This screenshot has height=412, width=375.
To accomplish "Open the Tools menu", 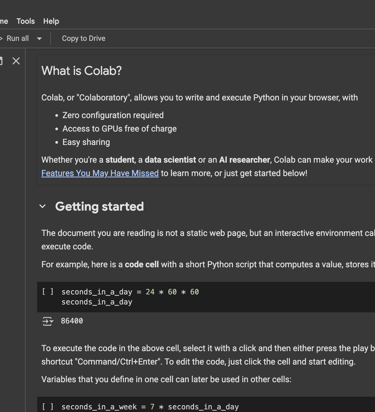I will click(26, 21).
